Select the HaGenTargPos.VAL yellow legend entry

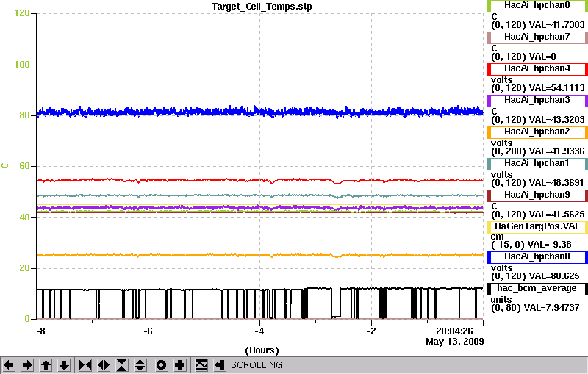tap(537, 227)
